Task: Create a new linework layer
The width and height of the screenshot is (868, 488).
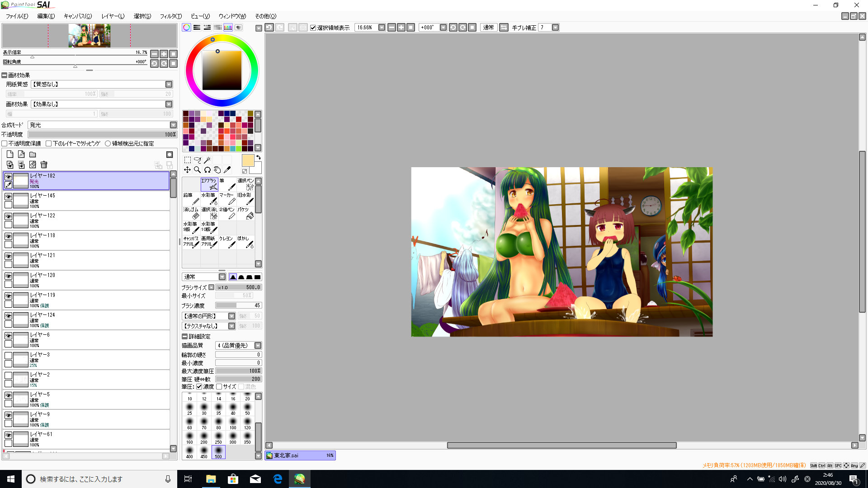Action: (21, 155)
